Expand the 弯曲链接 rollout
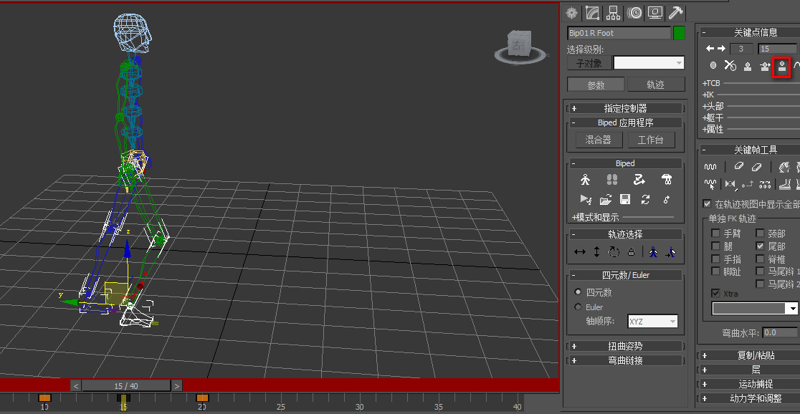 pos(625,361)
